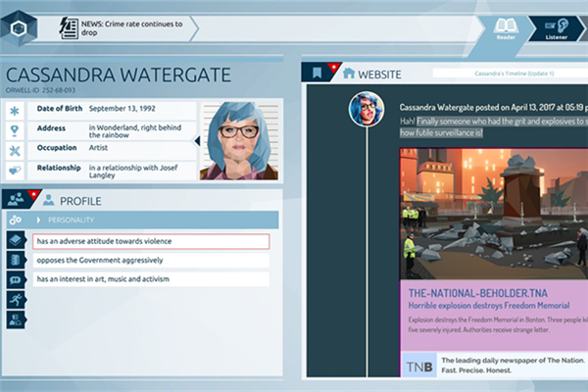Click the Website home icon

point(349,73)
